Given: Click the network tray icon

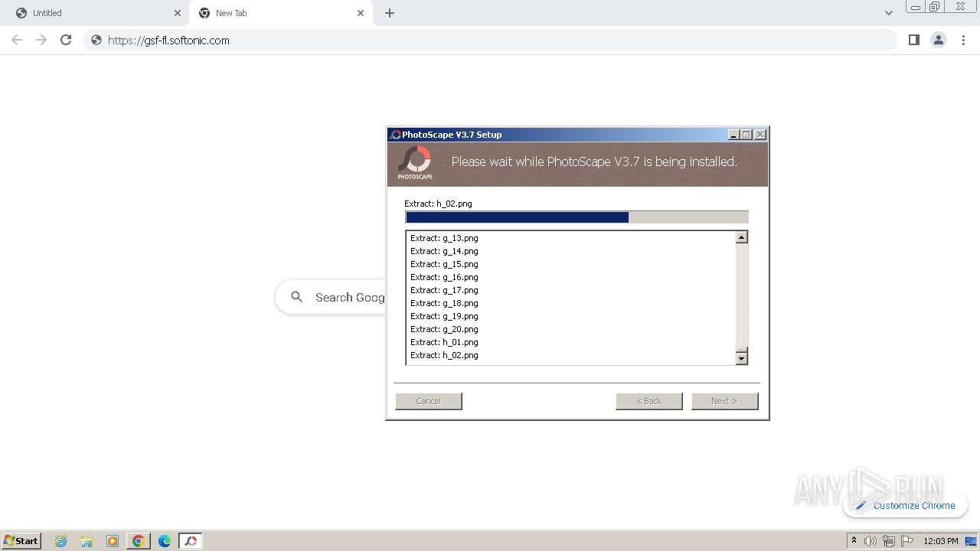Looking at the screenshot, I should [x=889, y=541].
